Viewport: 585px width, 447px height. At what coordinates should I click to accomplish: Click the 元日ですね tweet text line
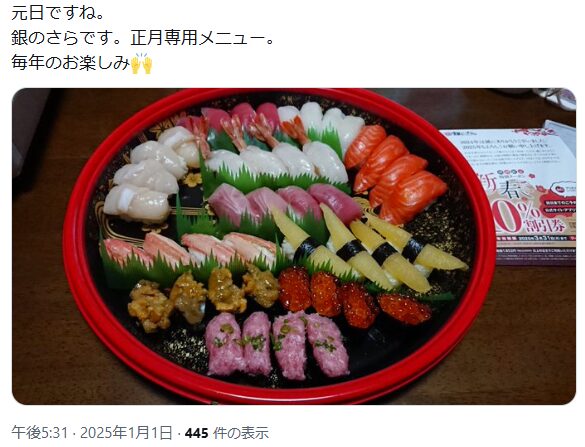click(x=57, y=13)
